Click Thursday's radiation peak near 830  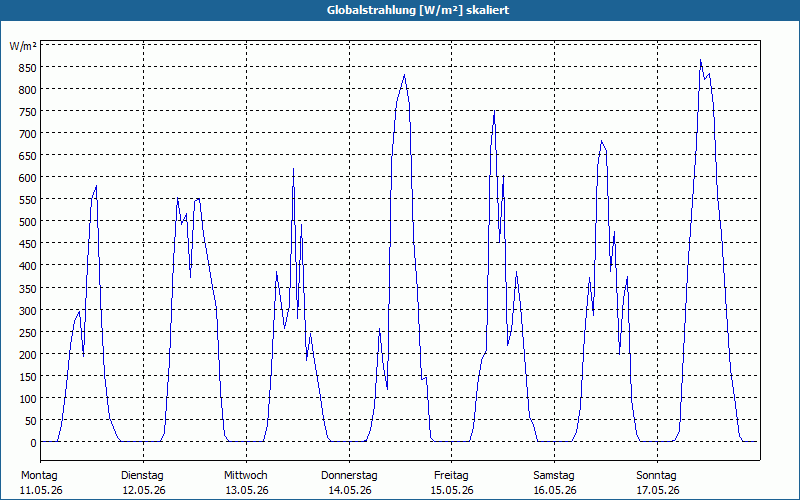tap(404, 75)
